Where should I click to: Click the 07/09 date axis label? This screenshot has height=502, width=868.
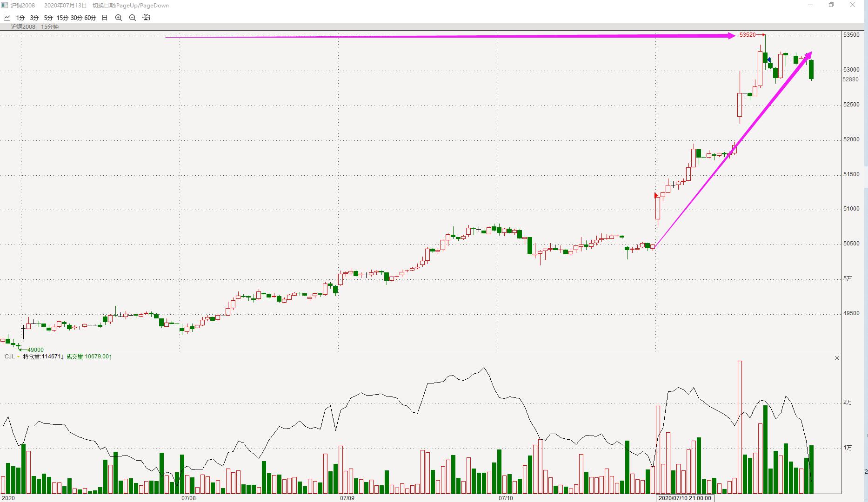coord(347,498)
